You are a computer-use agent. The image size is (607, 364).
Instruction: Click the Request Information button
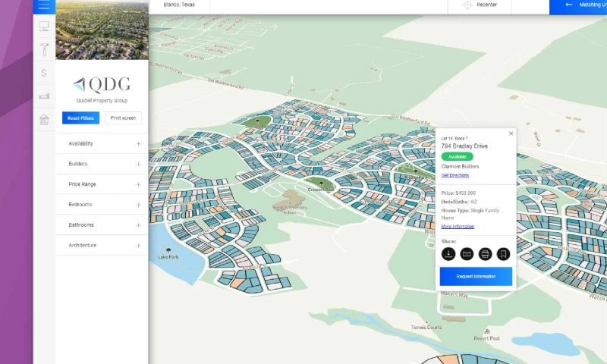click(x=476, y=276)
